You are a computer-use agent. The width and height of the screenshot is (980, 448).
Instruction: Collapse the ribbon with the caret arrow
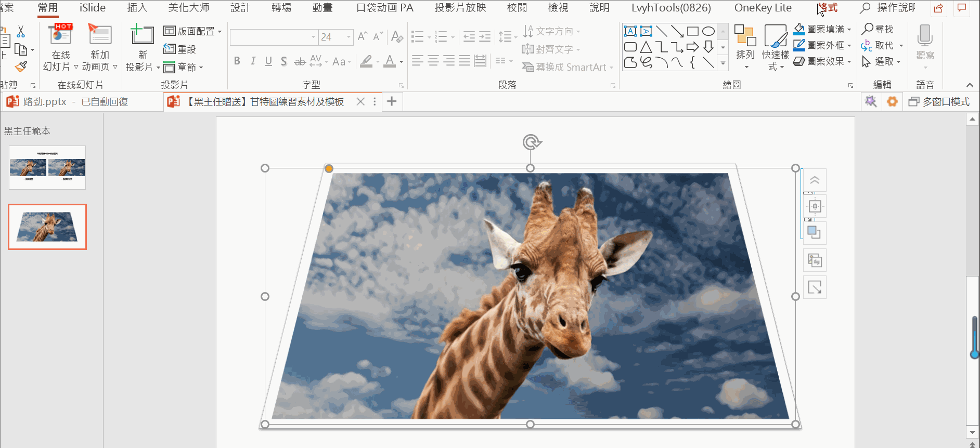(x=970, y=85)
